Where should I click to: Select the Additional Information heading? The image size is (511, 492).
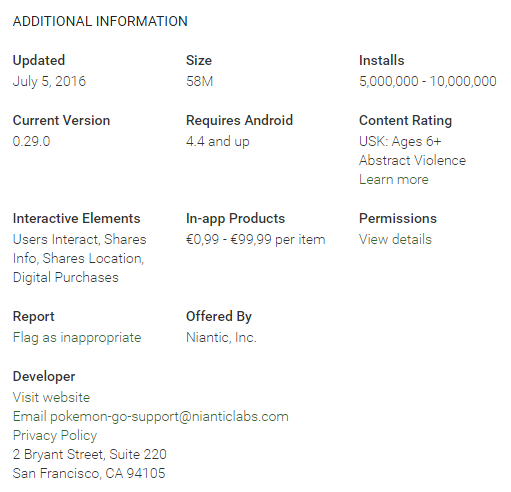pyautogui.click(x=100, y=21)
